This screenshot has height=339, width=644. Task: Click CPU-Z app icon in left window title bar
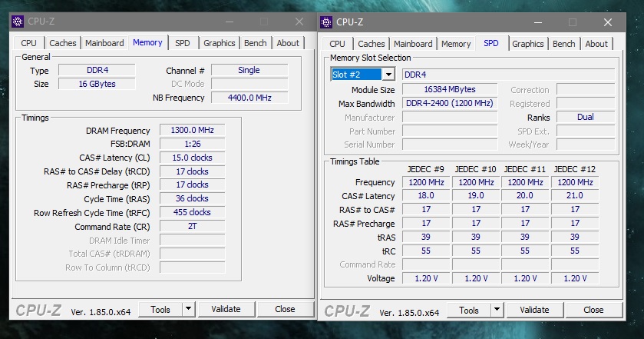[x=17, y=22]
